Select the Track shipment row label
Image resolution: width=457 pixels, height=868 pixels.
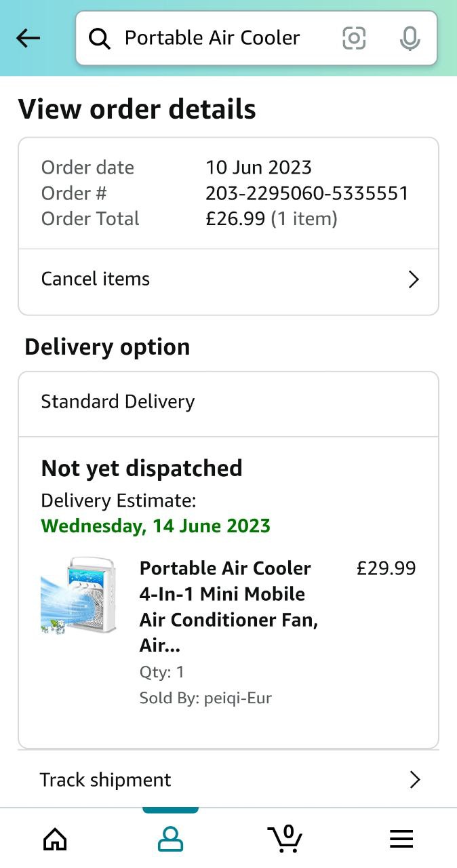pos(106,780)
